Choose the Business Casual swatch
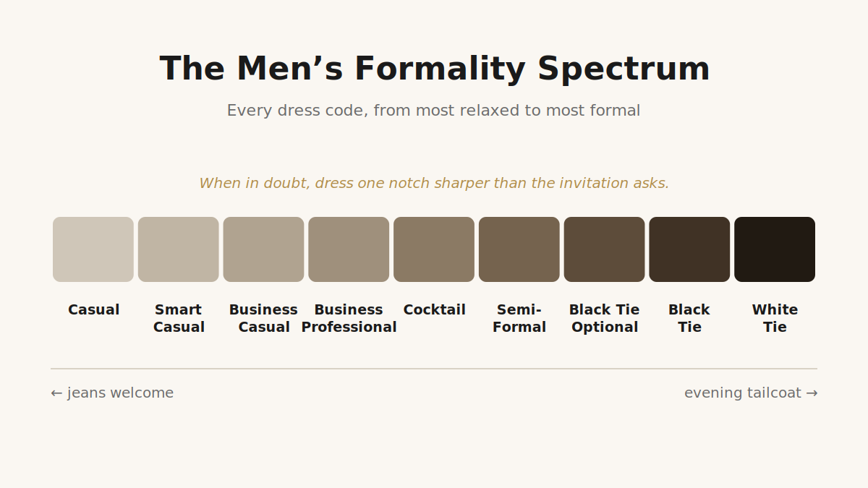This screenshot has width=868, height=488. (263, 249)
